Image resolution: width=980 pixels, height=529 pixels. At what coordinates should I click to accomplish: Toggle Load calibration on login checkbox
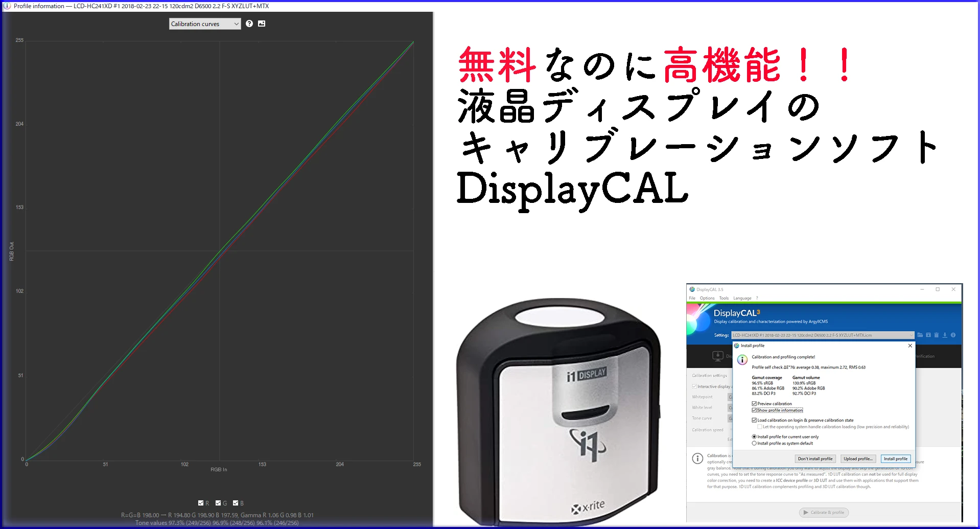pyautogui.click(x=754, y=420)
